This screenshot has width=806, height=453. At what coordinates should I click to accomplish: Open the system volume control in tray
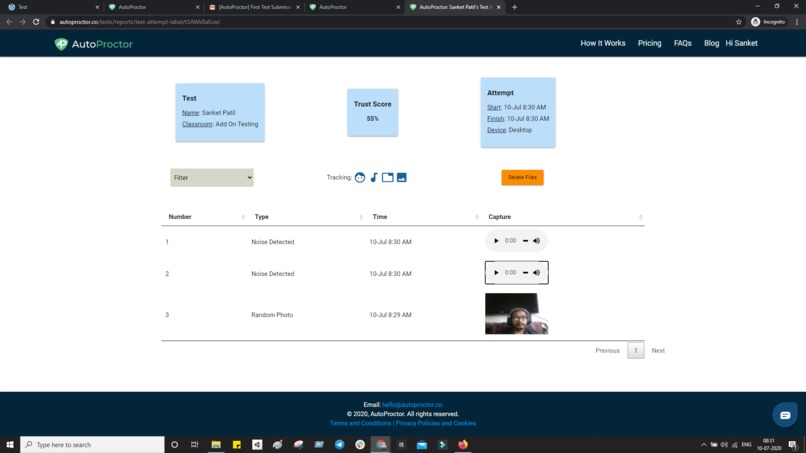click(x=724, y=445)
